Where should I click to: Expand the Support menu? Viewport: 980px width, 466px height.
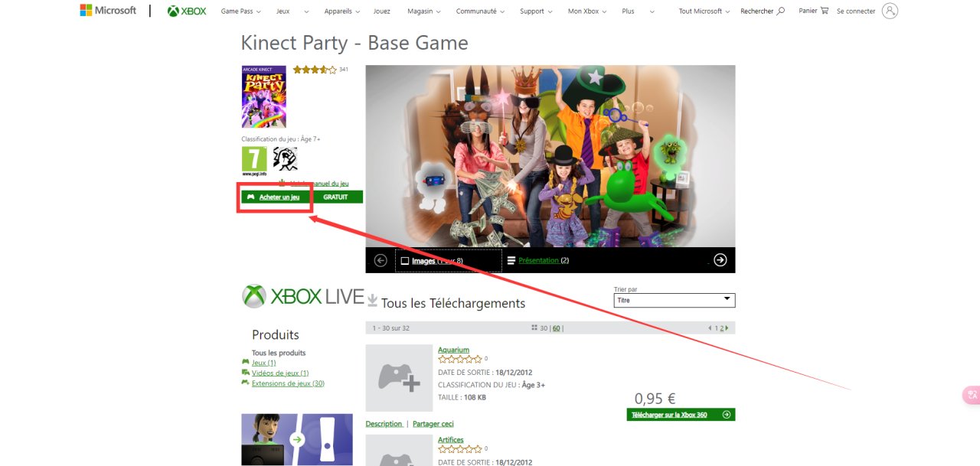(x=537, y=11)
